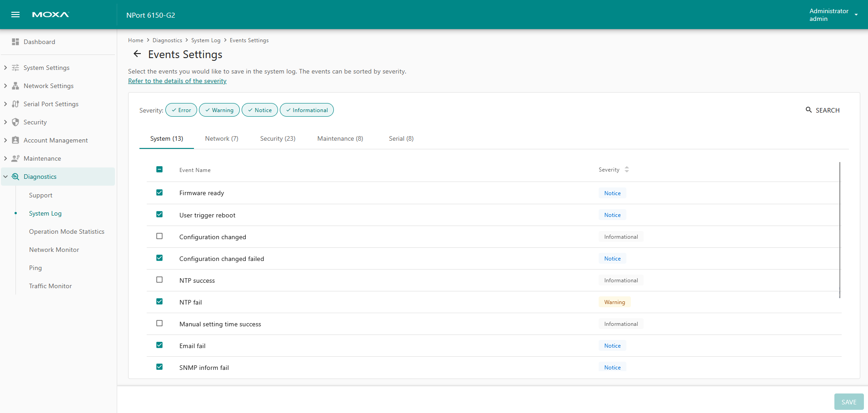
Task: Sort events by the Severity column arrows
Action: coord(627,170)
